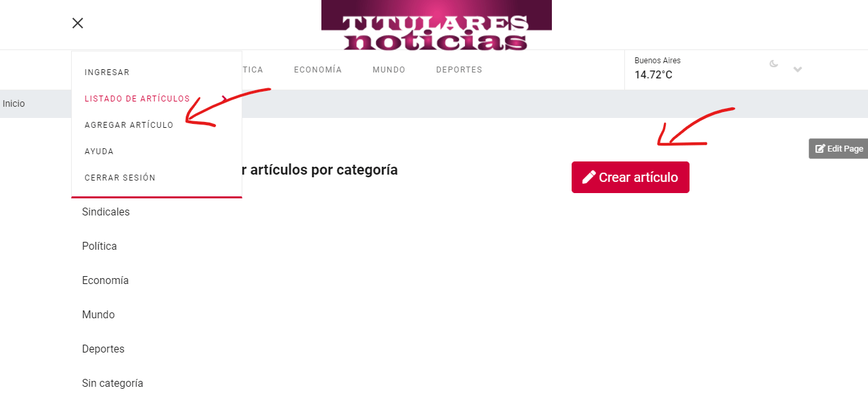Close the menu with the X icon

click(x=78, y=23)
